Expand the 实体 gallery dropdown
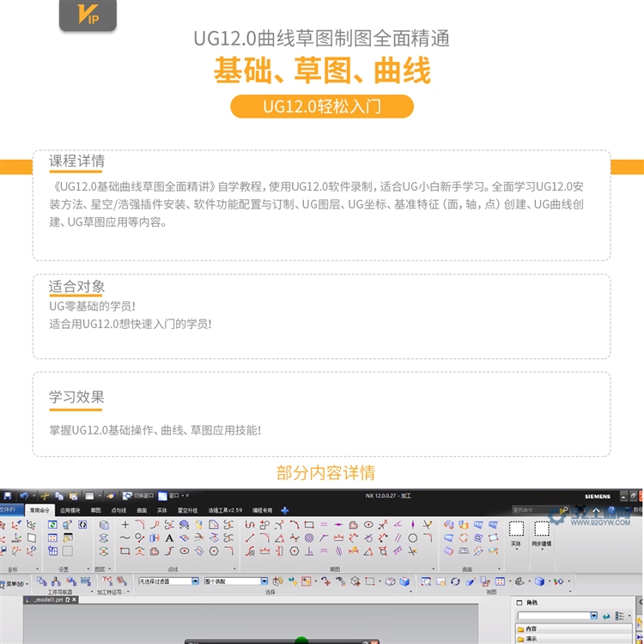 517,550
